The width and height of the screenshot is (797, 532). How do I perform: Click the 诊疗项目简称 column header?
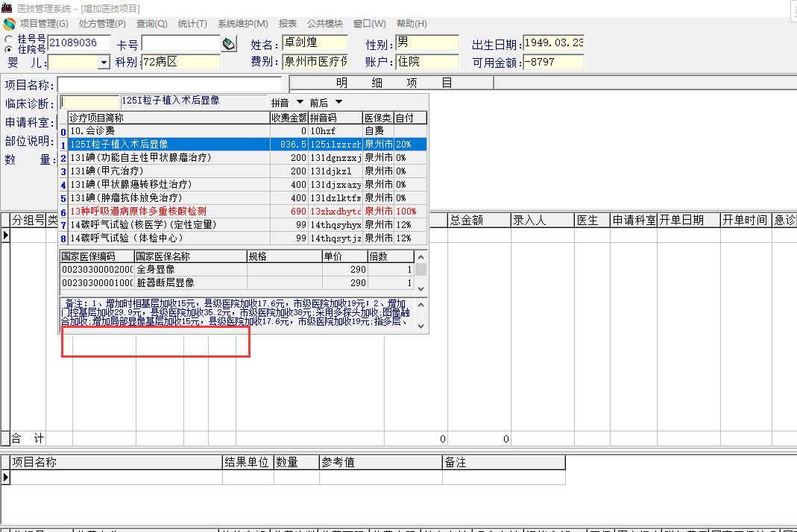168,118
